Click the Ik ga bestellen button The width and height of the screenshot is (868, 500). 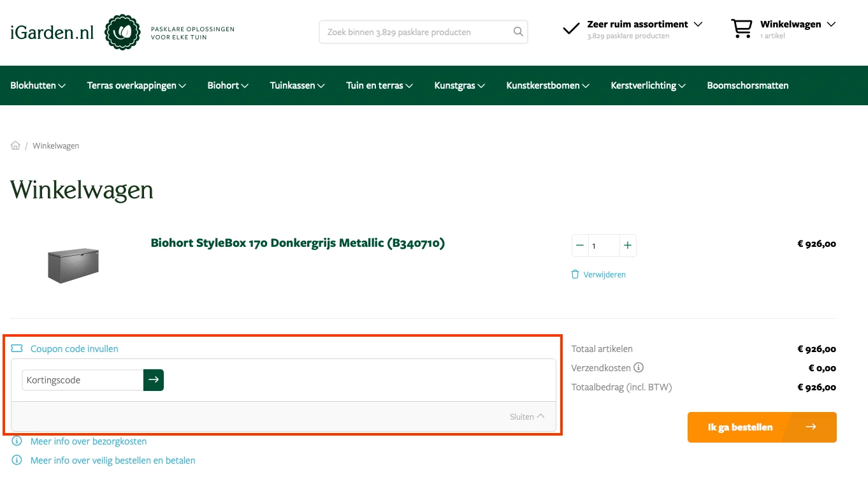(x=762, y=427)
